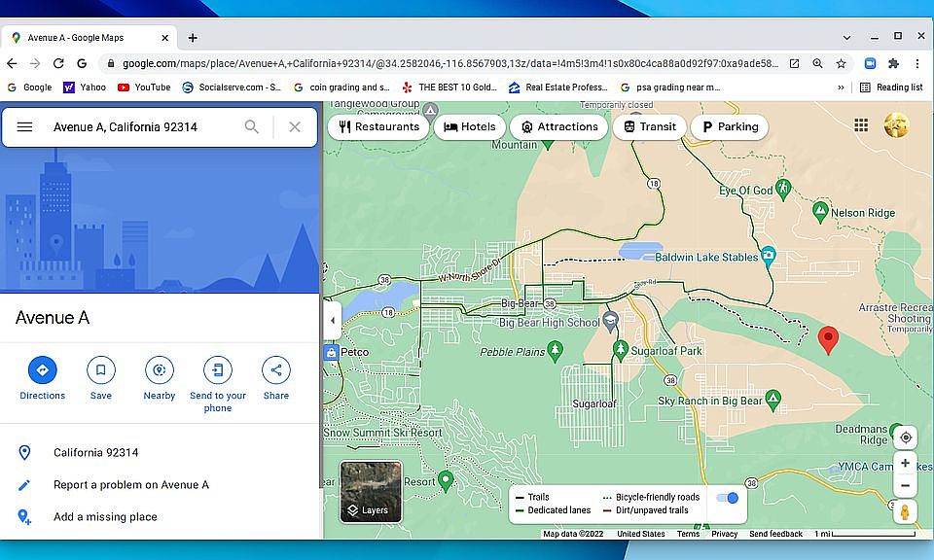934x560 pixels.
Task: Reload the Google Maps page
Action: (58, 63)
